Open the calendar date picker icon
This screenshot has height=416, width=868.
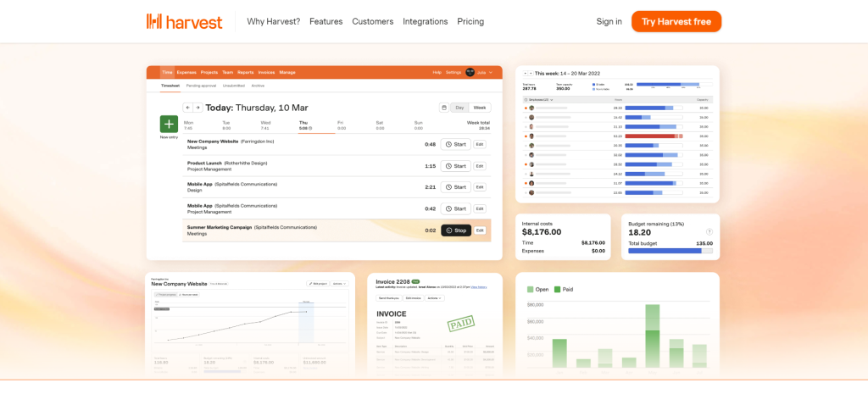[444, 108]
